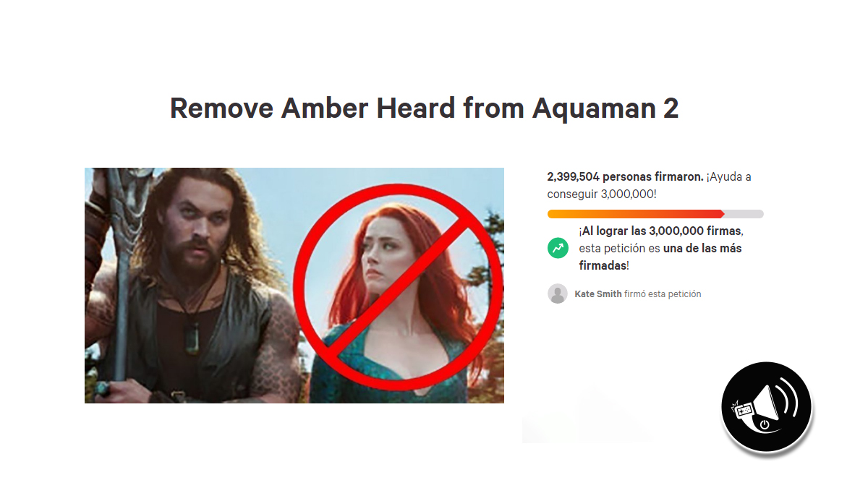Open the petition title Remove Amber Heard from Aquaman 2
Image resolution: width=868 pixels, height=488 pixels.
(x=425, y=108)
